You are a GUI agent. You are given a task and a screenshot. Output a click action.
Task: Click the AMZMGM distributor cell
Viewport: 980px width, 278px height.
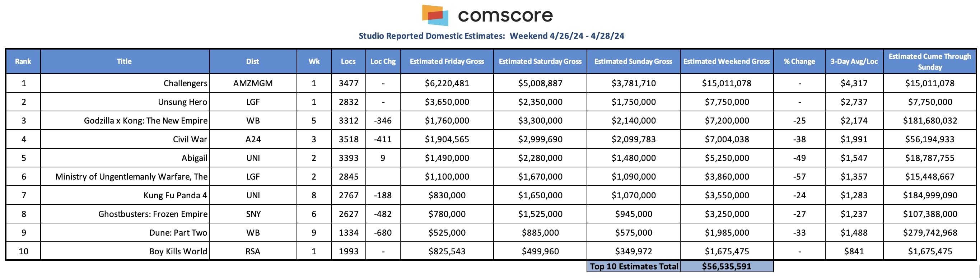253,83
